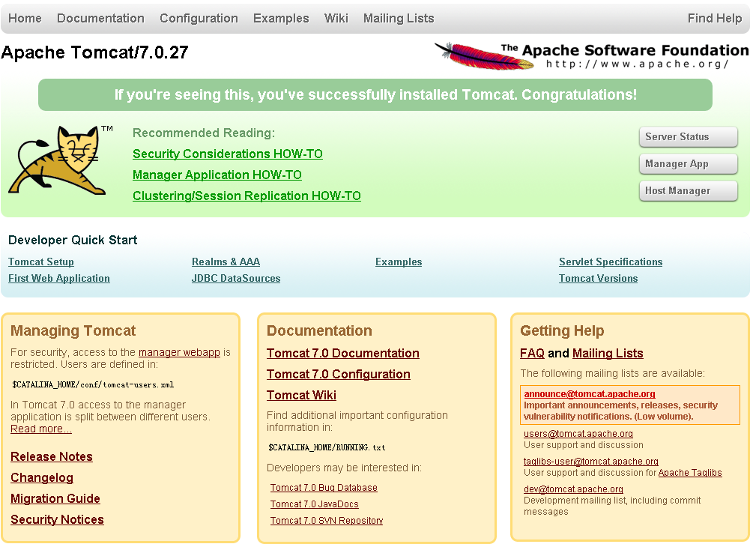Click the Server Status button
The height and width of the screenshot is (544, 756).
click(x=689, y=137)
